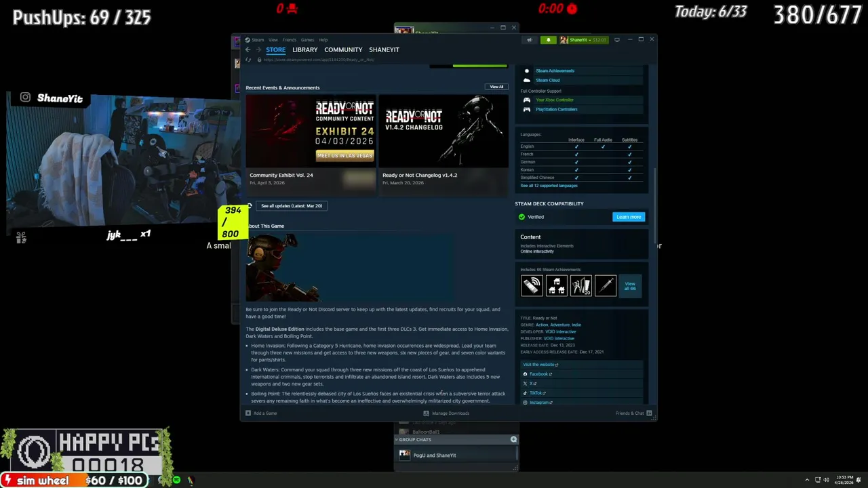
Task: Add a new group chat plus icon
Action: point(513,439)
